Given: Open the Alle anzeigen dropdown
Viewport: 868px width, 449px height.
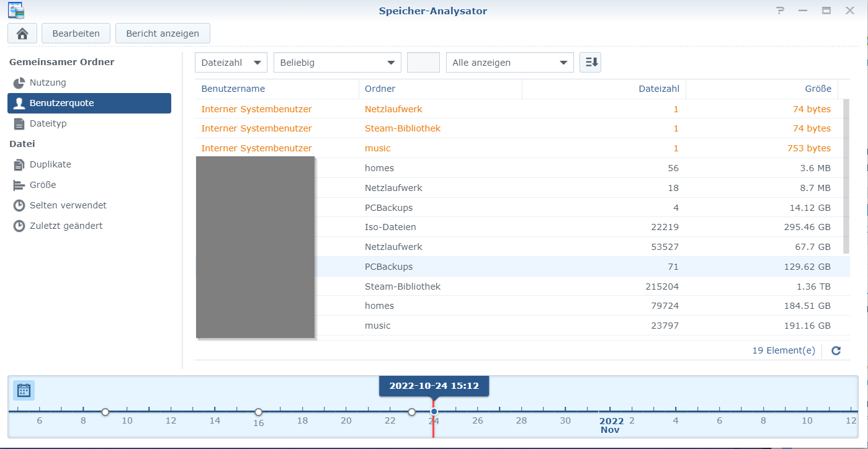Looking at the screenshot, I should tap(509, 63).
